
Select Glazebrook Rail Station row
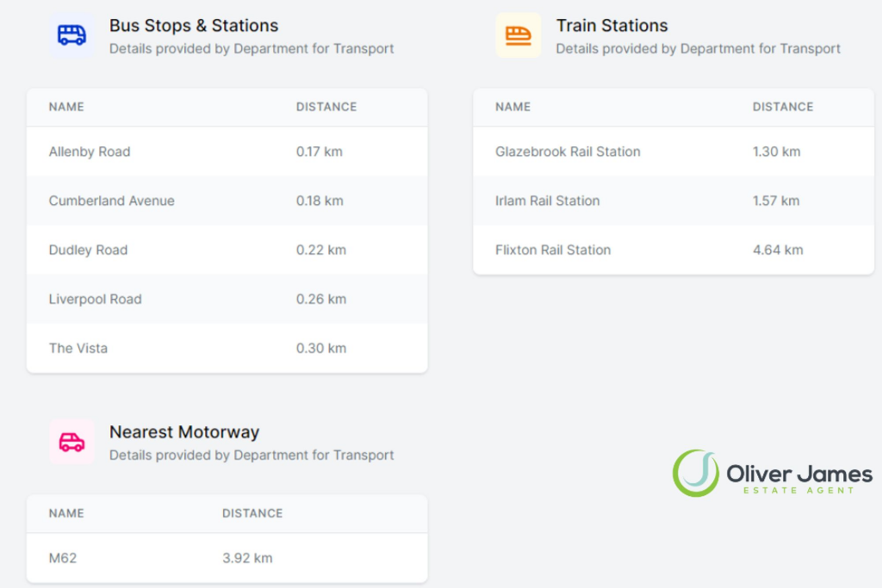(x=674, y=152)
